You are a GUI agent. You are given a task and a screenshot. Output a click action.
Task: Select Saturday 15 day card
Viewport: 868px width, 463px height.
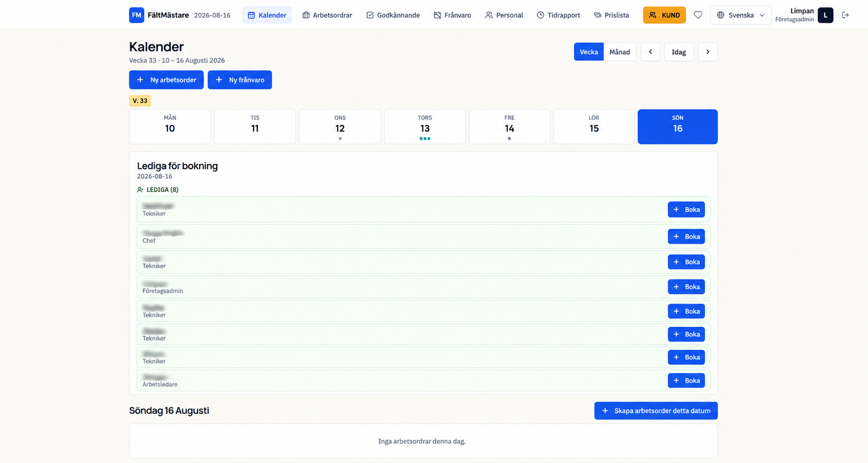pyautogui.click(x=593, y=127)
